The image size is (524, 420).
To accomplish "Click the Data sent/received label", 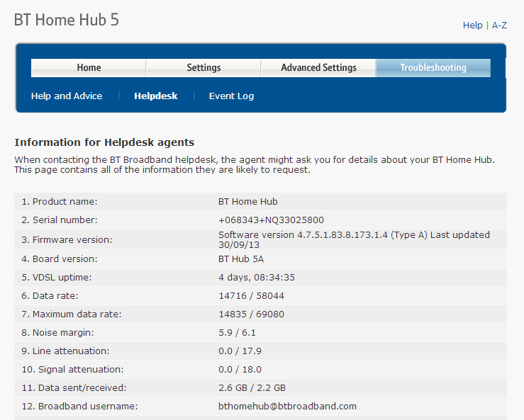I will point(74,387).
